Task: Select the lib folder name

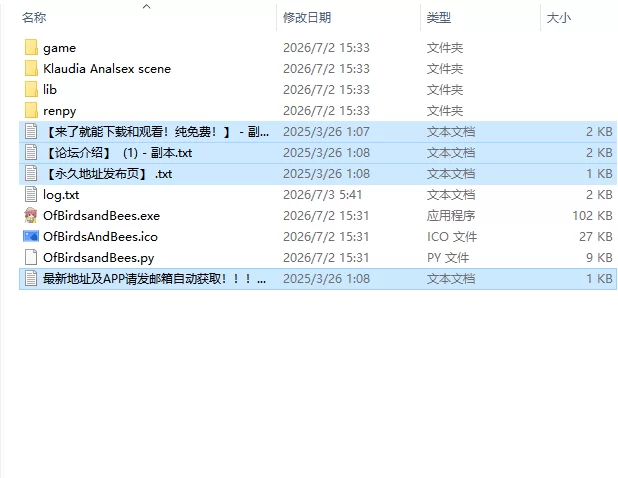Action: (x=50, y=89)
